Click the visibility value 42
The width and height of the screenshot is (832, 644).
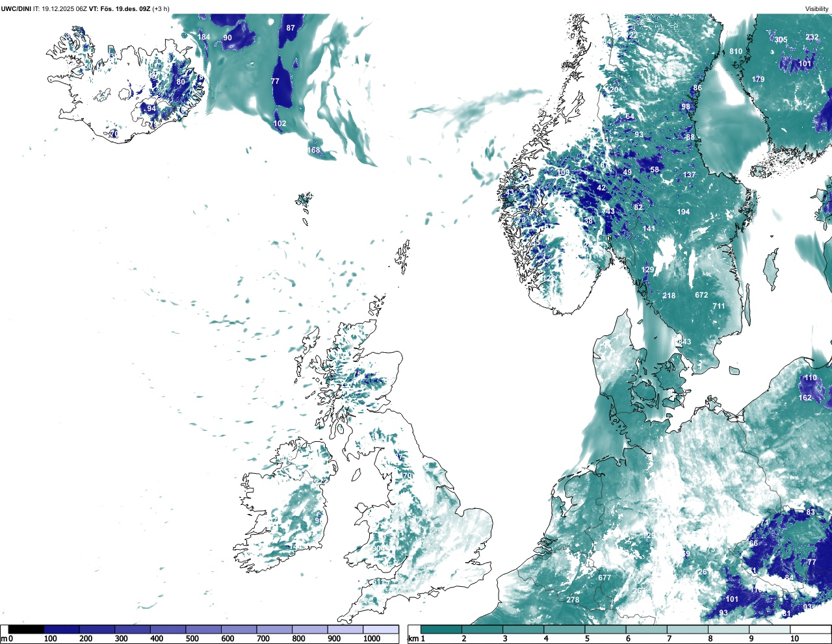[x=601, y=188]
